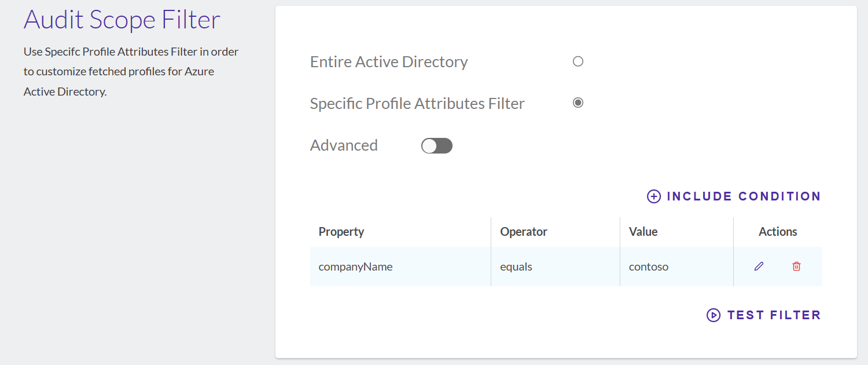The width and height of the screenshot is (868, 365).
Task: Click the plus circle icon beside Include Condition
Action: click(653, 196)
